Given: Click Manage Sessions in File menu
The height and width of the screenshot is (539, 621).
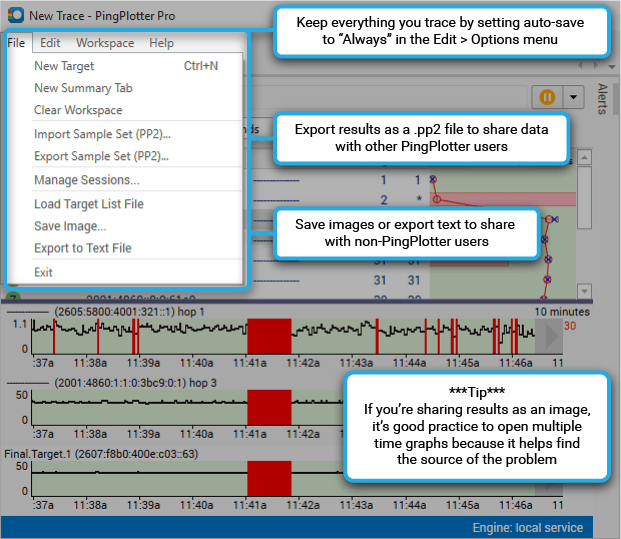Looking at the screenshot, I should click(x=86, y=180).
